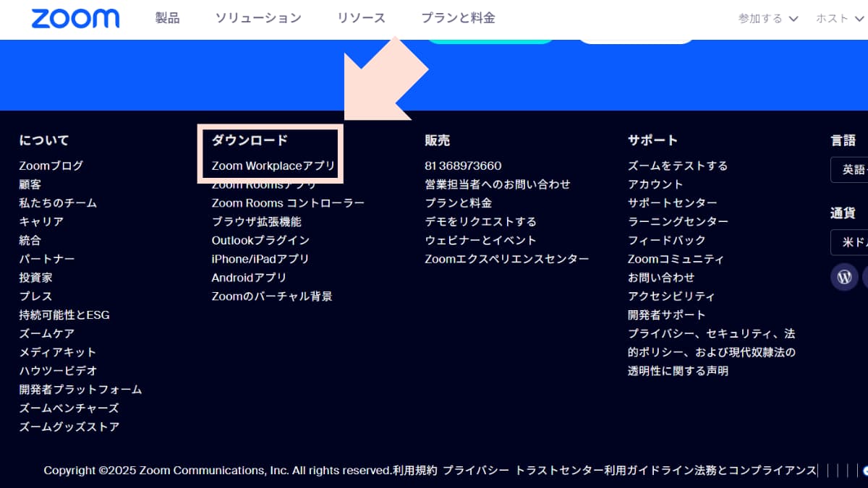Open the メディアキット link

(x=58, y=352)
